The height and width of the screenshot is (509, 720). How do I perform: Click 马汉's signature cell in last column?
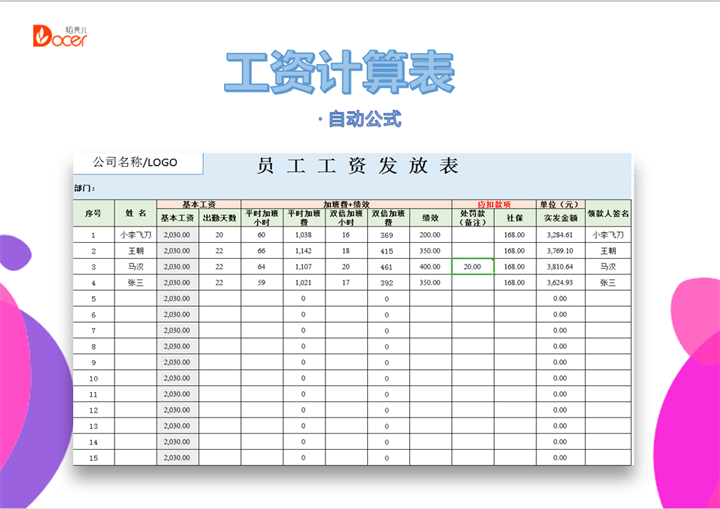pos(608,266)
